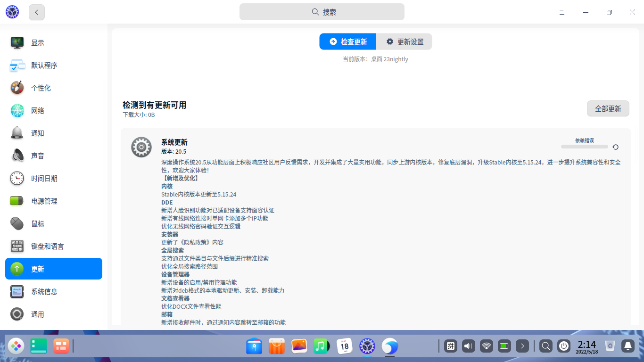Click the volume tray icon
Viewport: 644px width, 362px height.
coord(469,346)
